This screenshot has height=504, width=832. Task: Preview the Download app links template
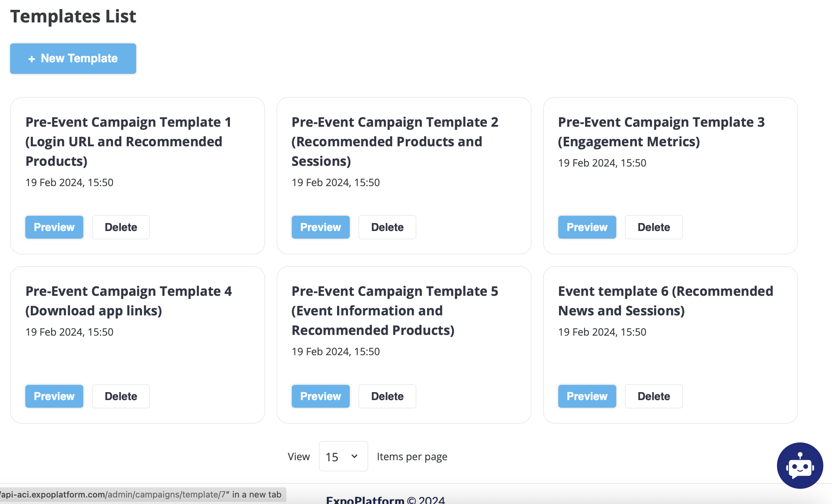(x=54, y=396)
